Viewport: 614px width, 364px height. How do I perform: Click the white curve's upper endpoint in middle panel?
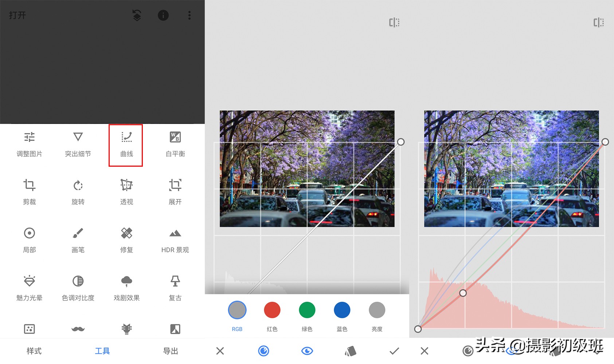click(401, 142)
